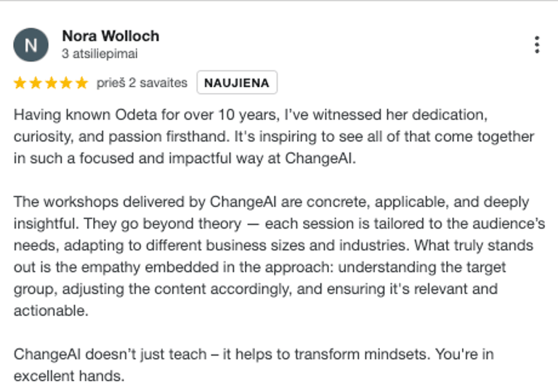Click the NAUJIENA badge
This screenshot has height=392, width=558.
coord(237,83)
